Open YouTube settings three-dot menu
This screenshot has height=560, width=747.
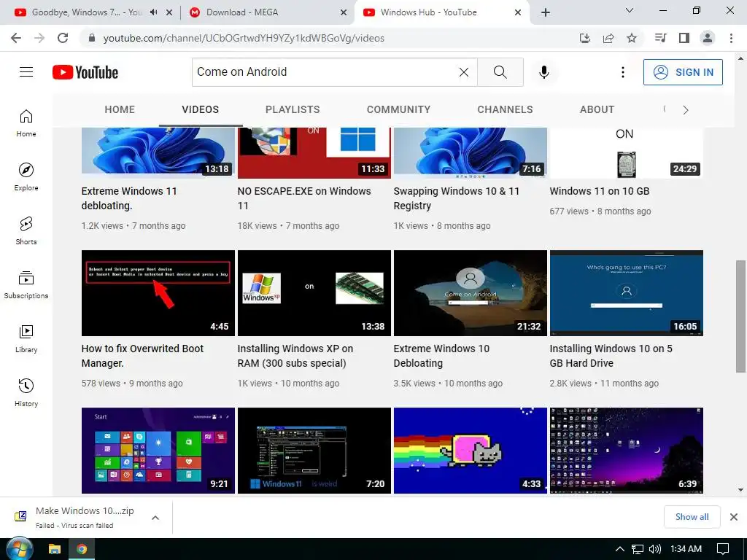click(623, 72)
